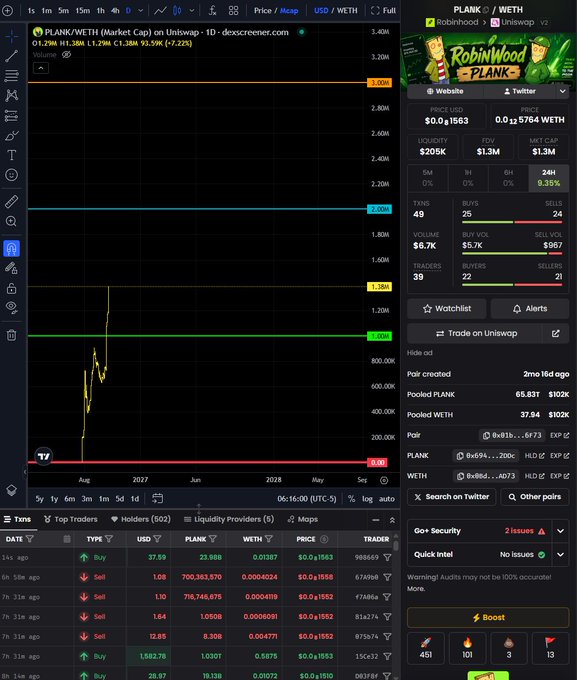Click the Boost button
Viewport: 577px width, 680px height.
(x=488, y=617)
